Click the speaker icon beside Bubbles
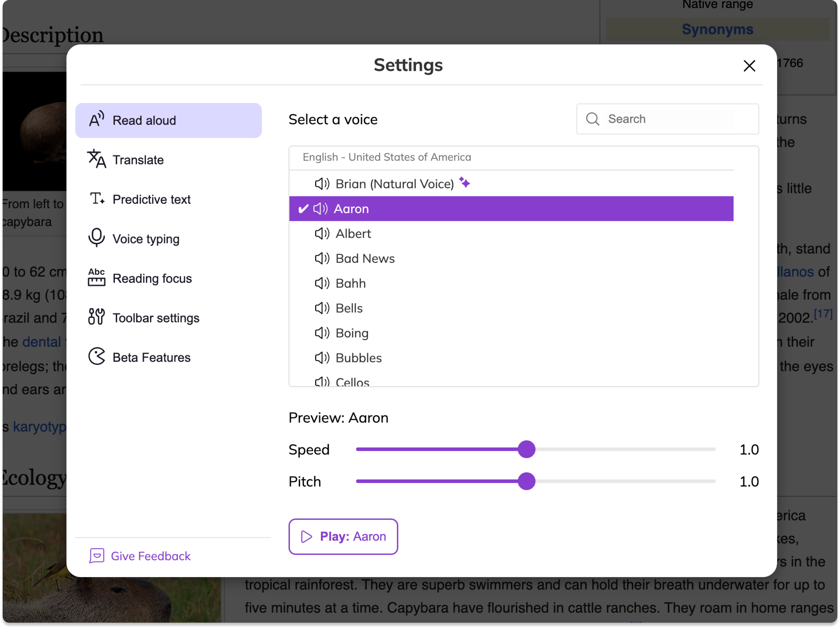The width and height of the screenshot is (840, 628). click(x=322, y=357)
